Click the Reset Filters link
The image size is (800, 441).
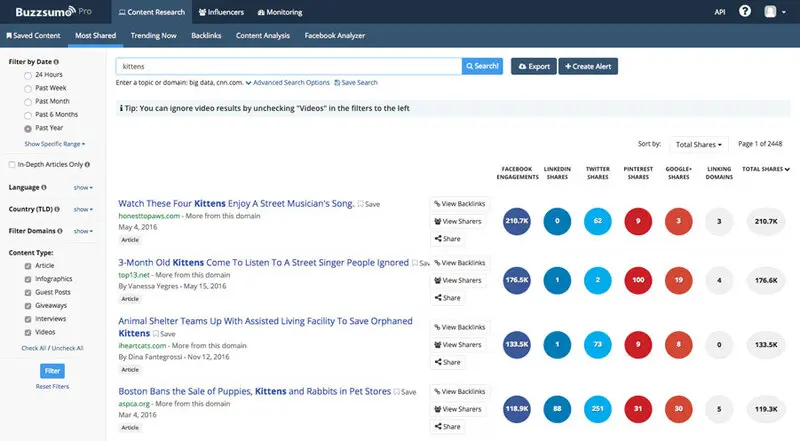click(52, 386)
